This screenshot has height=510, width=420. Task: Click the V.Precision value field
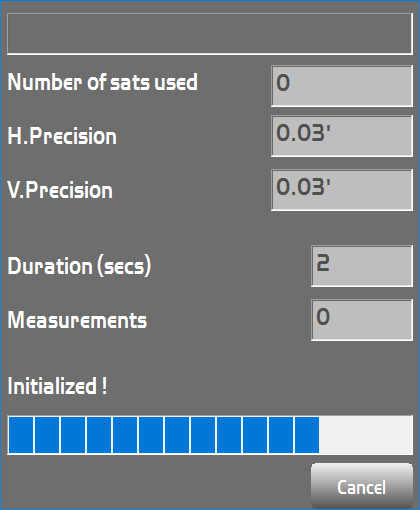pyautogui.click(x=342, y=190)
